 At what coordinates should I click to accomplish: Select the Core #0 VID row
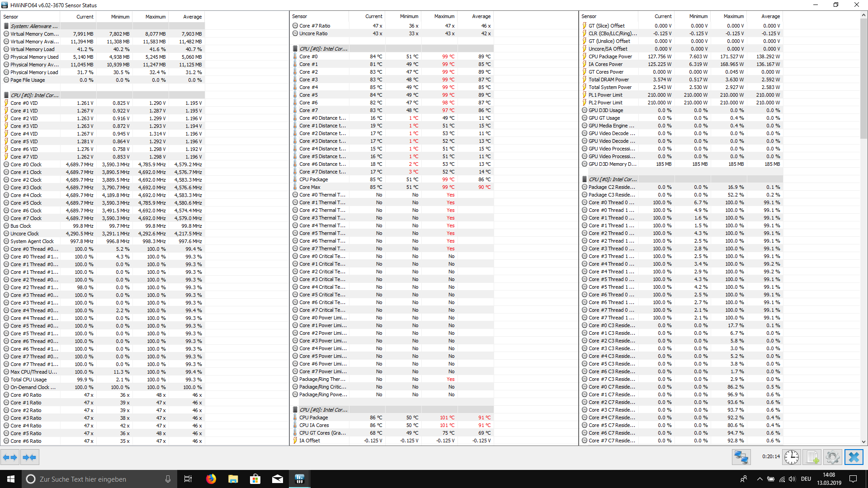103,103
